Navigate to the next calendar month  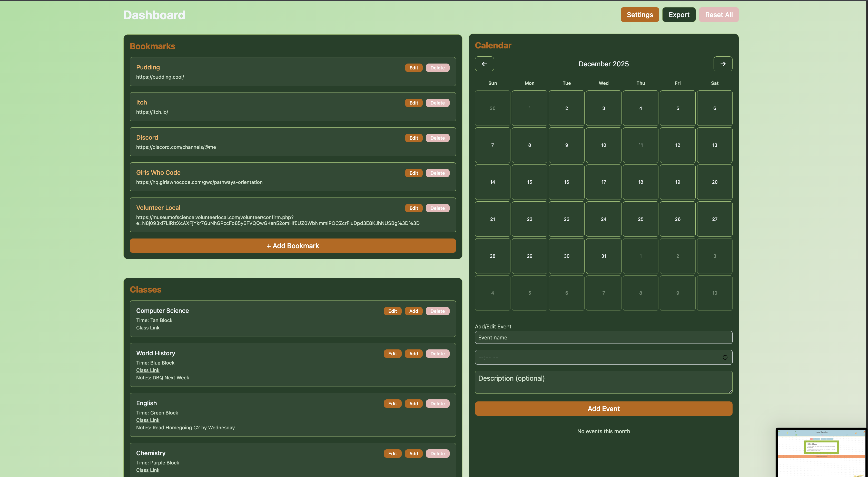(x=723, y=64)
